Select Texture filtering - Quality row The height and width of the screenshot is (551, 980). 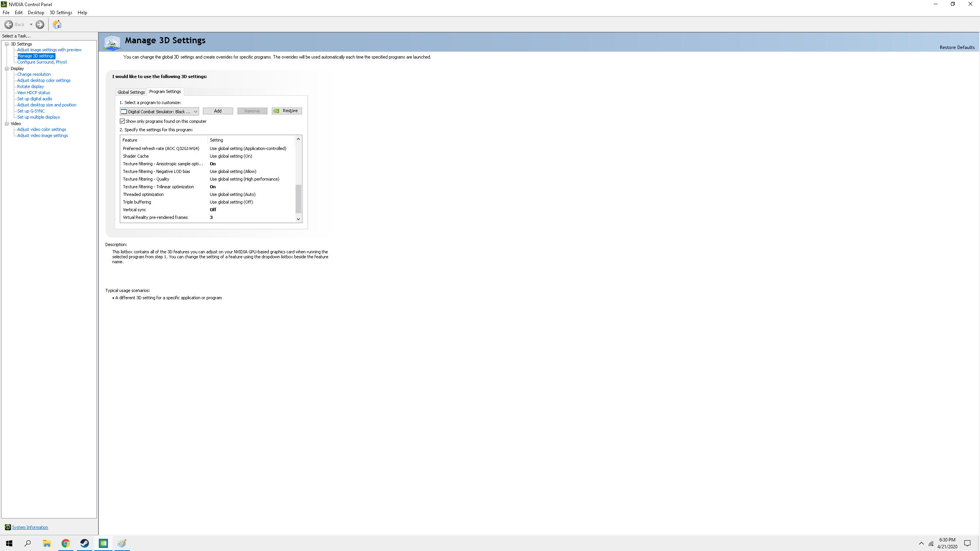pos(208,179)
